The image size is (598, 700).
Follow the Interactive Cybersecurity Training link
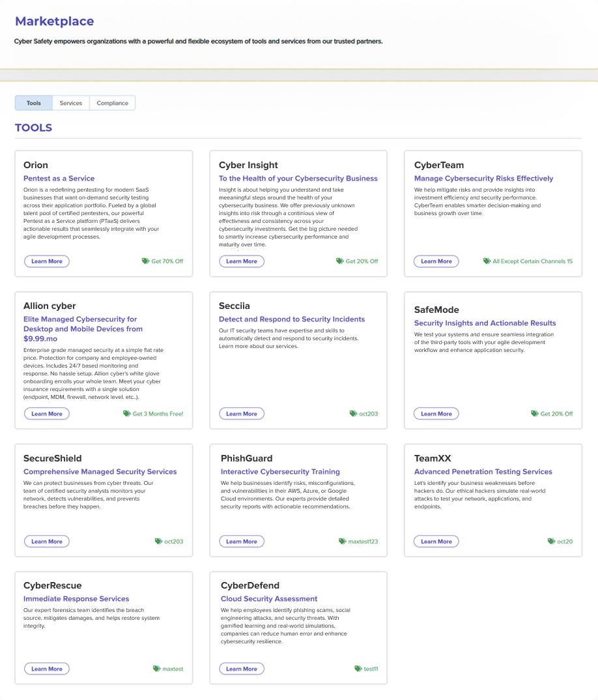point(280,472)
